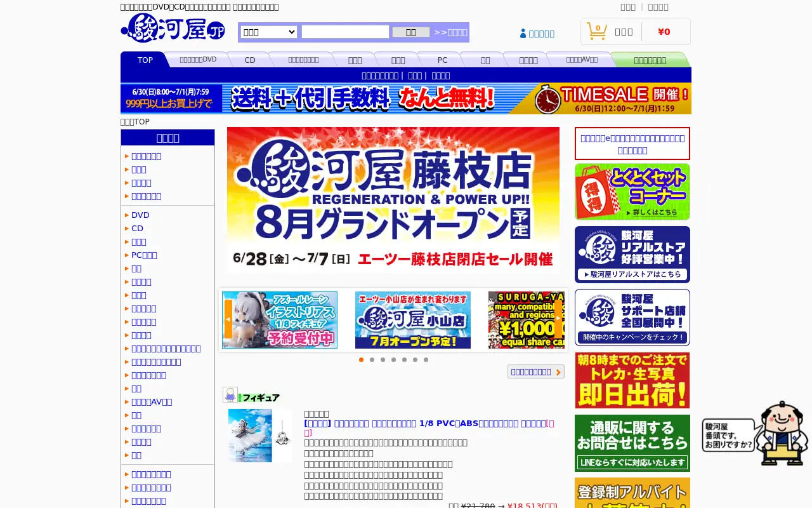Select the second carousel pagination dot
Image resolution: width=812 pixels, height=508 pixels.
(x=372, y=359)
